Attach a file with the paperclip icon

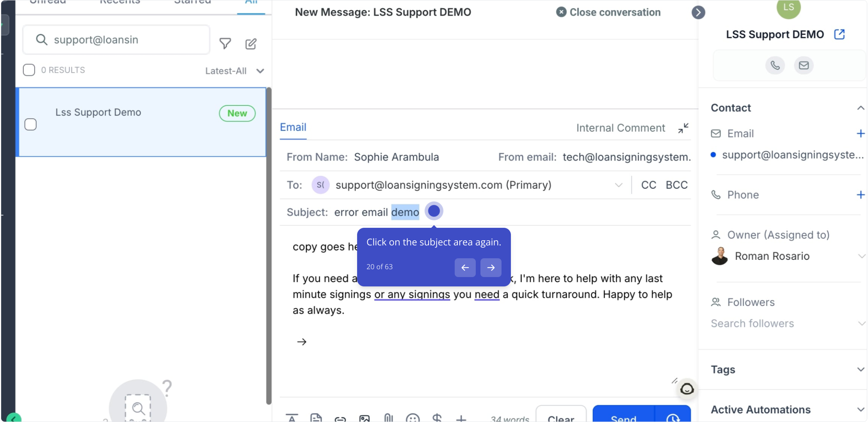click(388, 418)
